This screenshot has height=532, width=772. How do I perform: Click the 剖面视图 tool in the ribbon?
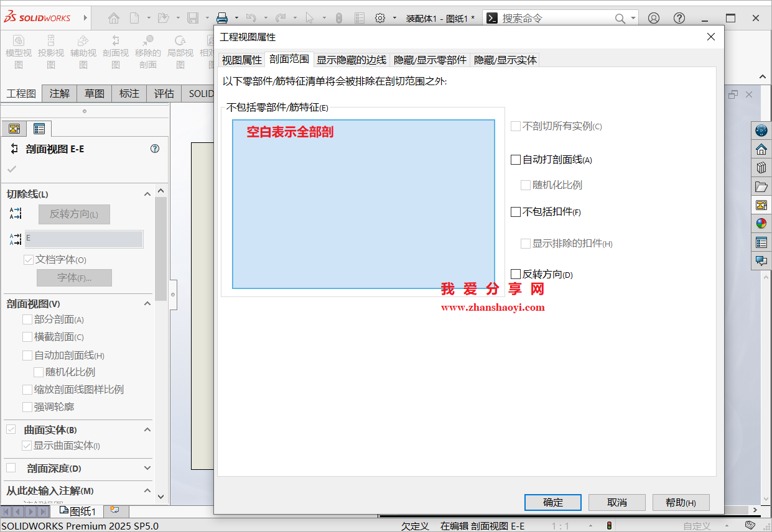pyautogui.click(x=116, y=52)
